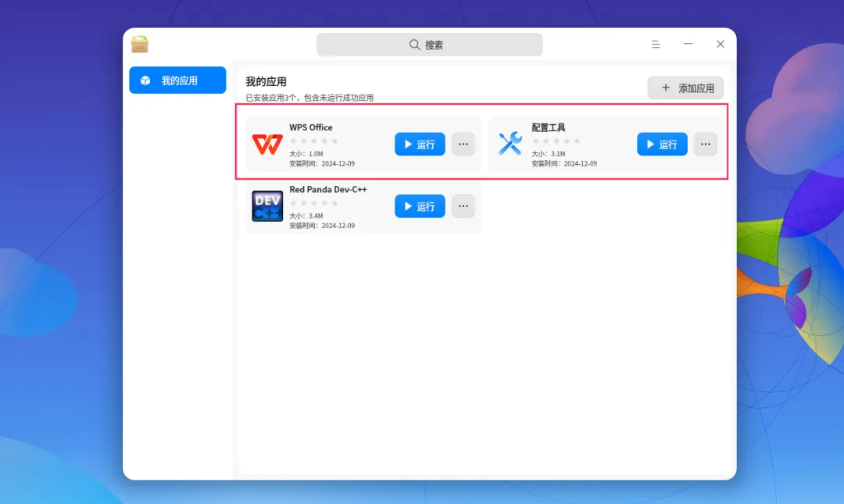This screenshot has width=844, height=504.
Task: Click the star rating under Red Panda Dev-C++
Action: pos(314,203)
